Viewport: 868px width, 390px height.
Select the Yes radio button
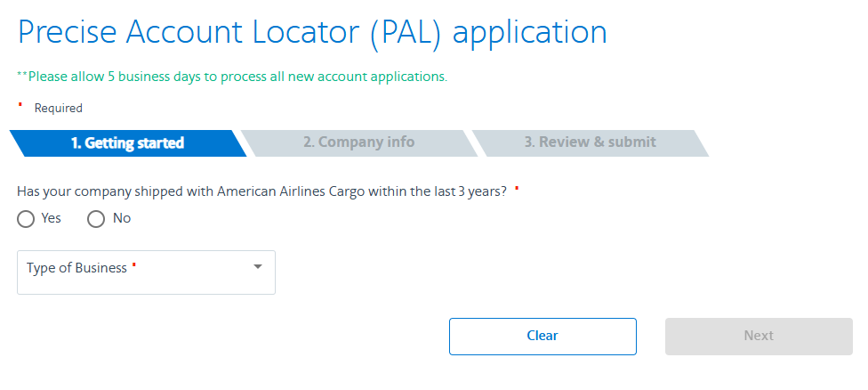26,219
